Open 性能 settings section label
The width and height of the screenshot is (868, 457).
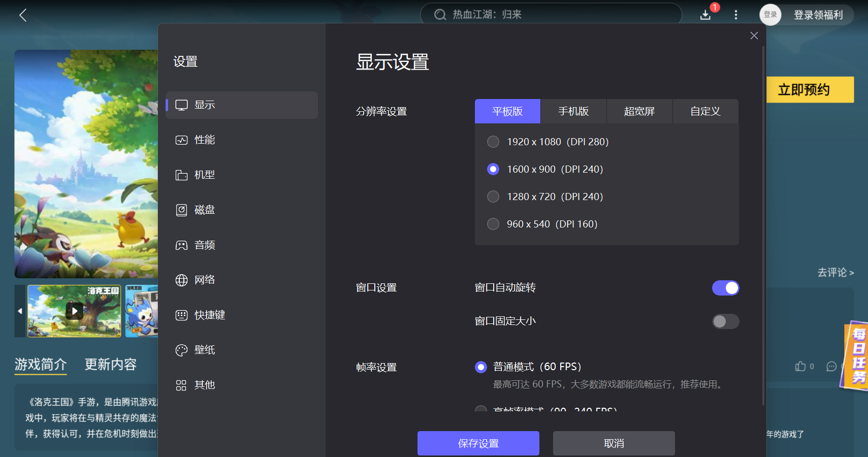pyautogui.click(x=205, y=140)
